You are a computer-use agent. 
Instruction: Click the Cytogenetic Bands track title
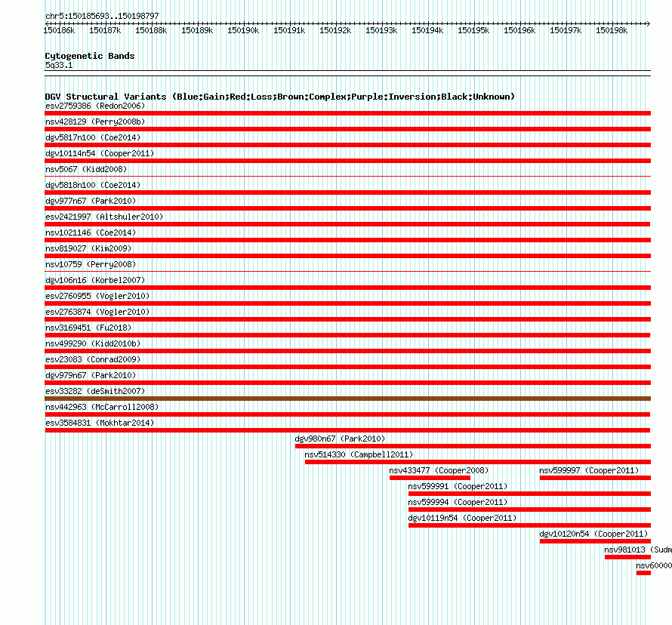[x=90, y=56]
